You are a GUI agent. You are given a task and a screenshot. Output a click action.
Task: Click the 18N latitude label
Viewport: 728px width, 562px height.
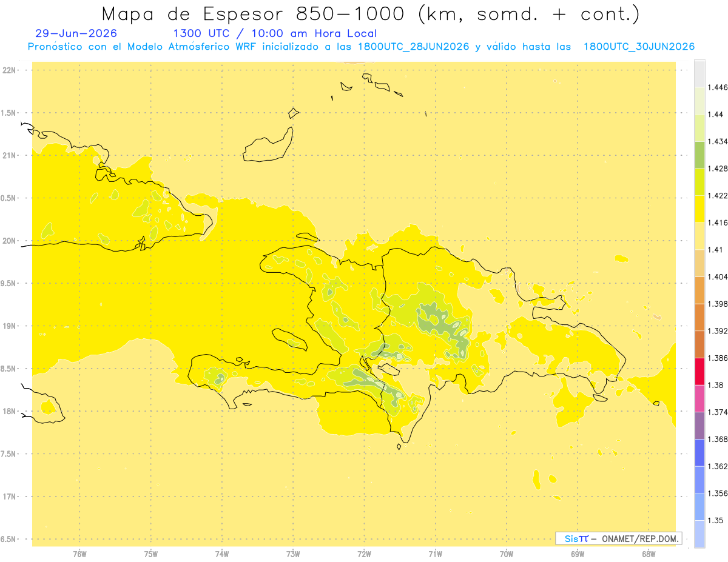click(9, 411)
